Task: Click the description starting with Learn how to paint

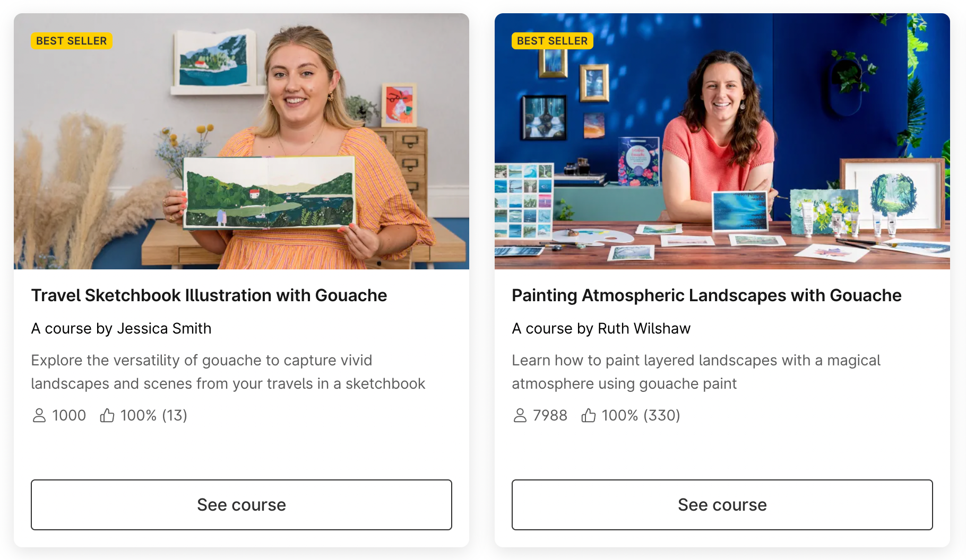Action: (696, 372)
